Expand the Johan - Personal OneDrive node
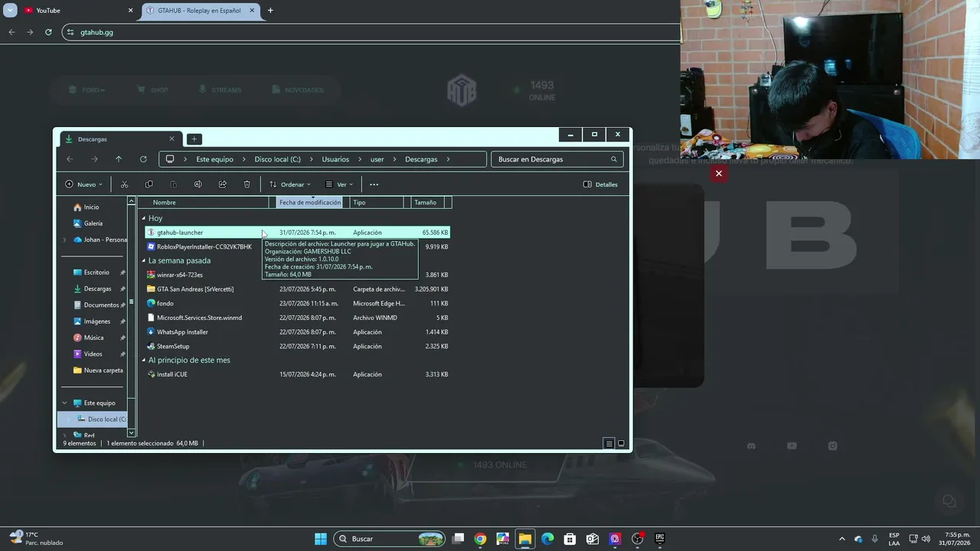The width and height of the screenshot is (980, 551). click(x=64, y=240)
